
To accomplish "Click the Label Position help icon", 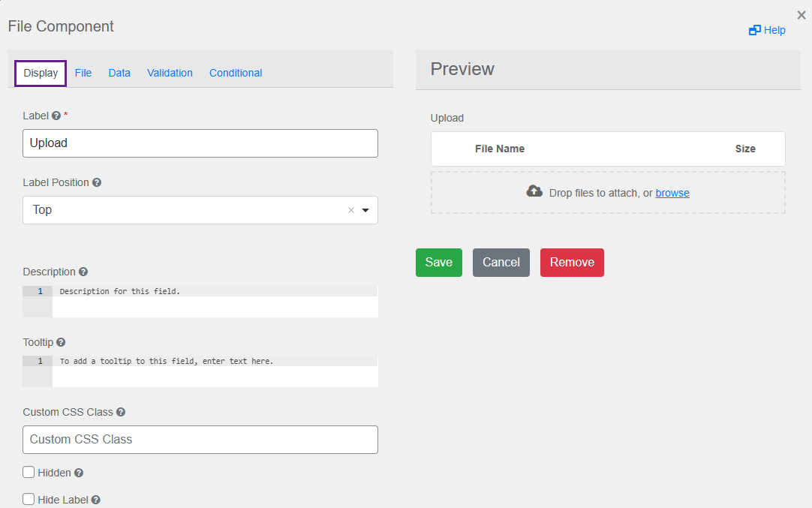I will 97,182.
